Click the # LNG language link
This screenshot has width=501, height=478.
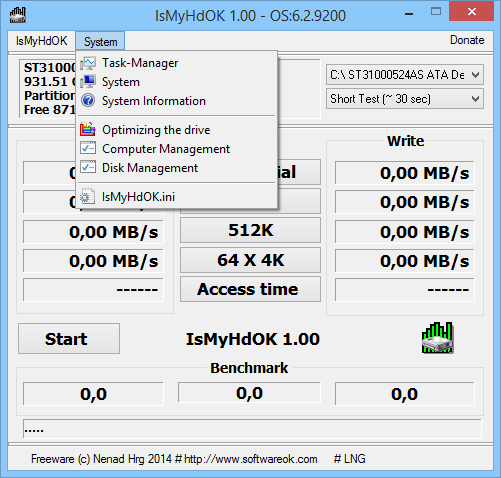pyautogui.click(x=350, y=459)
